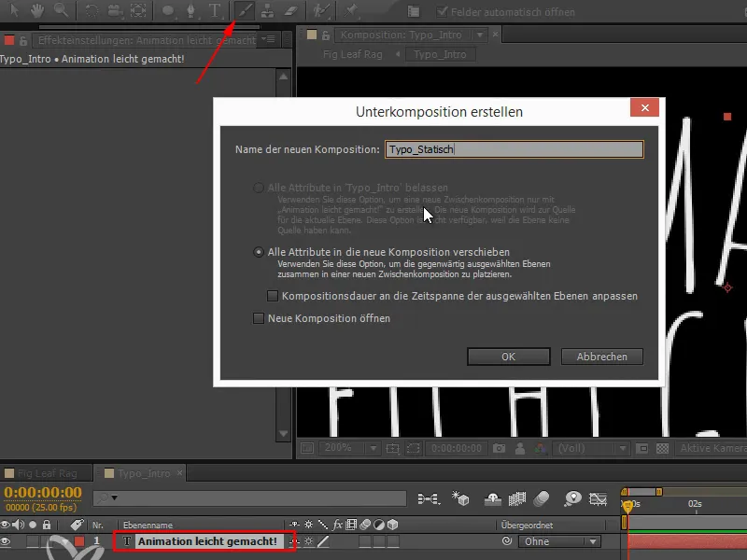Go to Fig Leaf Rag in composition navigator
Image resolution: width=747 pixels, height=560 pixels.
(x=353, y=54)
